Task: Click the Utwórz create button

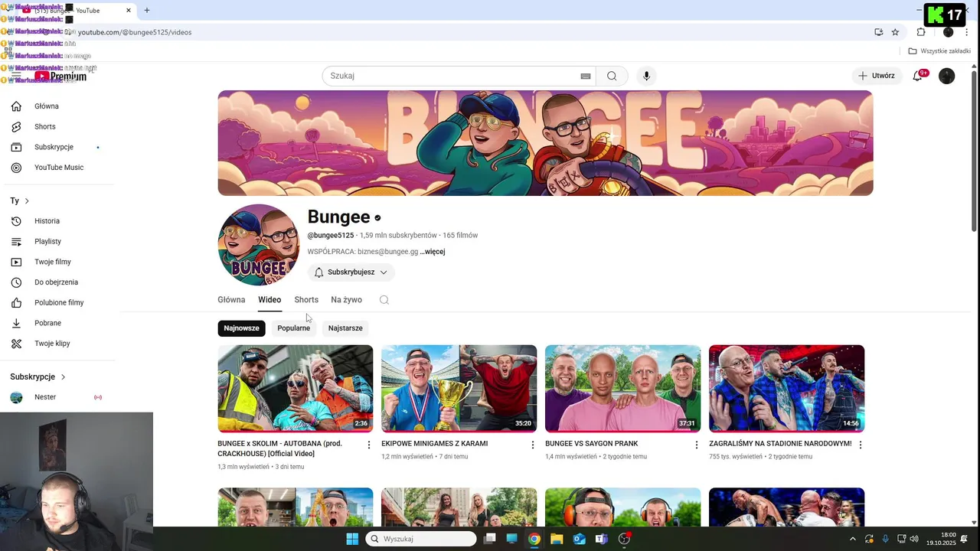Action: point(876,76)
